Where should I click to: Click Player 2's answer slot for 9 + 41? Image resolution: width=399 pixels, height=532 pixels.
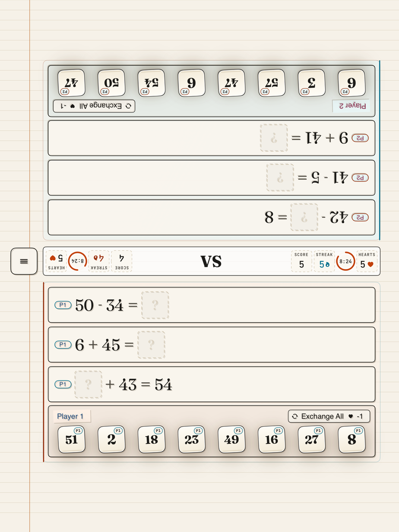point(274,138)
